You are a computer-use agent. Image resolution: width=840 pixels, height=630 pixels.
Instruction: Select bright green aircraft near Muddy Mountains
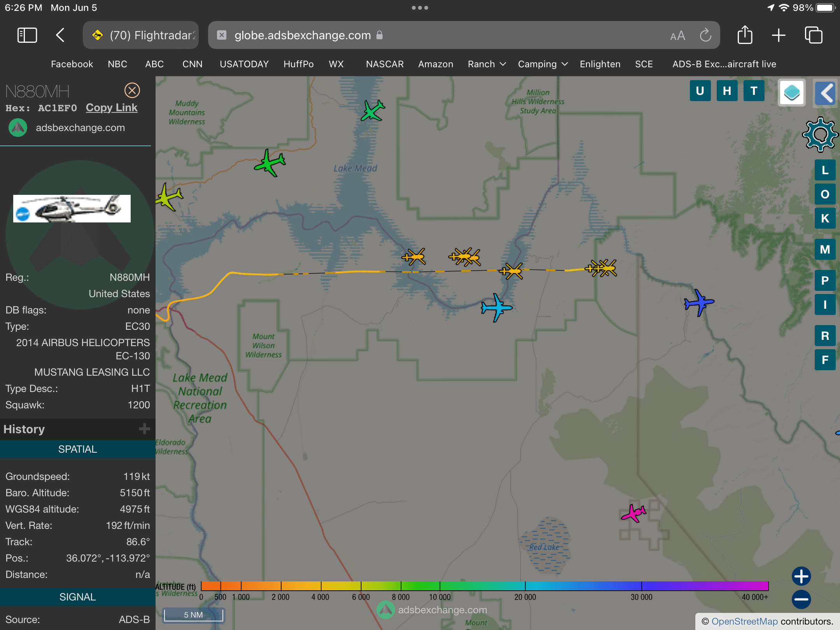(x=270, y=163)
